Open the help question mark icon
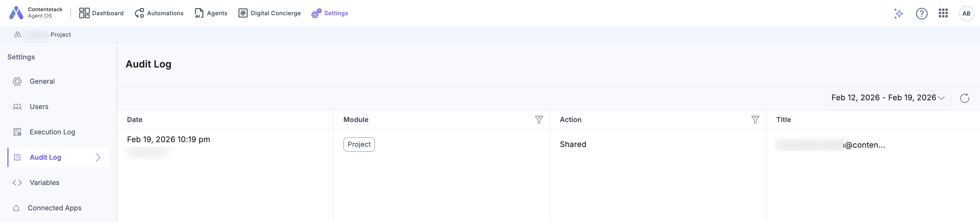Viewport: 980px width, 222px height. coord(922,13)
